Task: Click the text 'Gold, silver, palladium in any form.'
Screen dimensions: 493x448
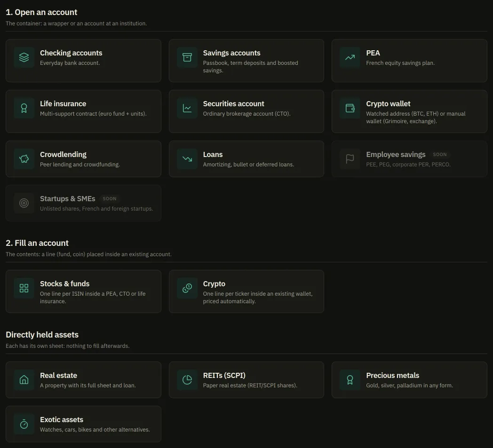Action: click(x=410, y=385)
